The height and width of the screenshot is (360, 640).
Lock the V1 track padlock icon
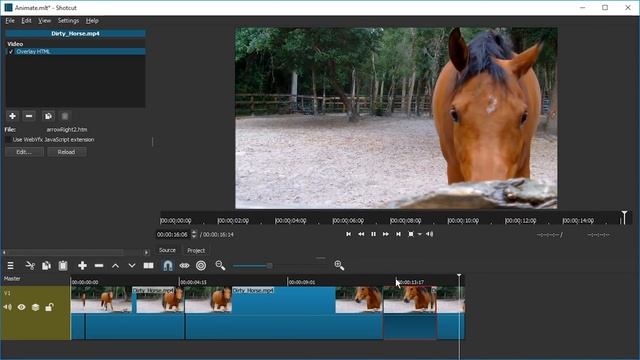pos(49,307)
